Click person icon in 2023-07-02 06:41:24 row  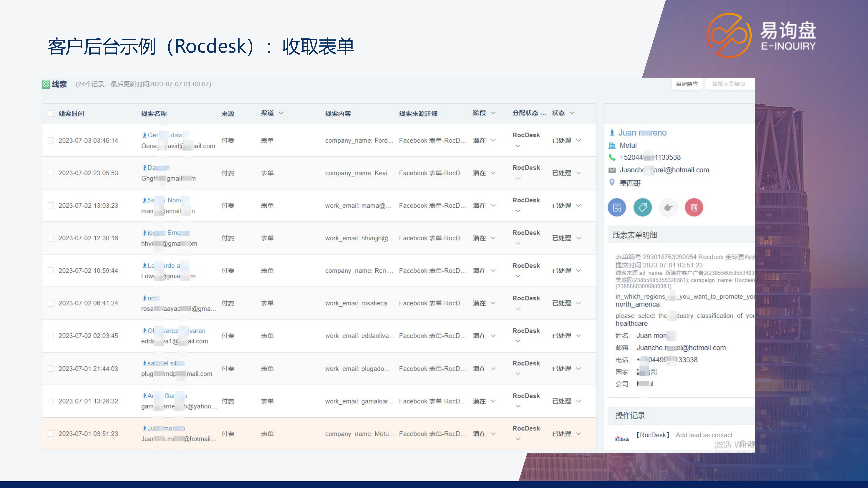[x=144, y=298]
